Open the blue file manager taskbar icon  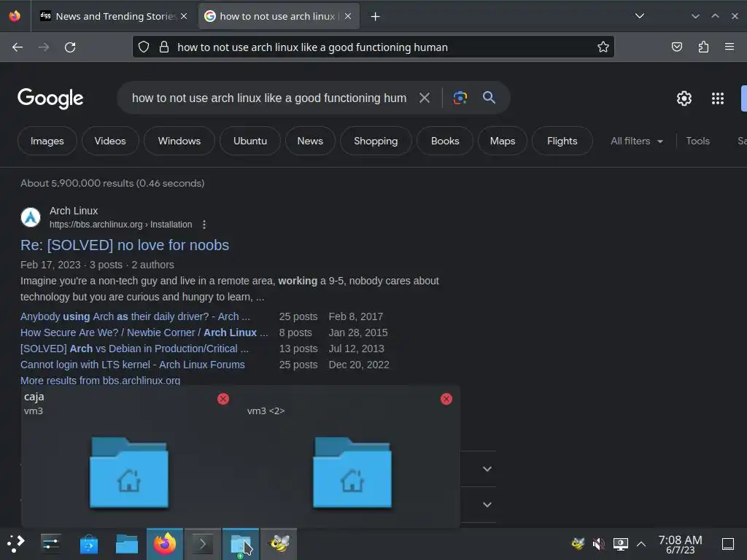pos(127,544)
